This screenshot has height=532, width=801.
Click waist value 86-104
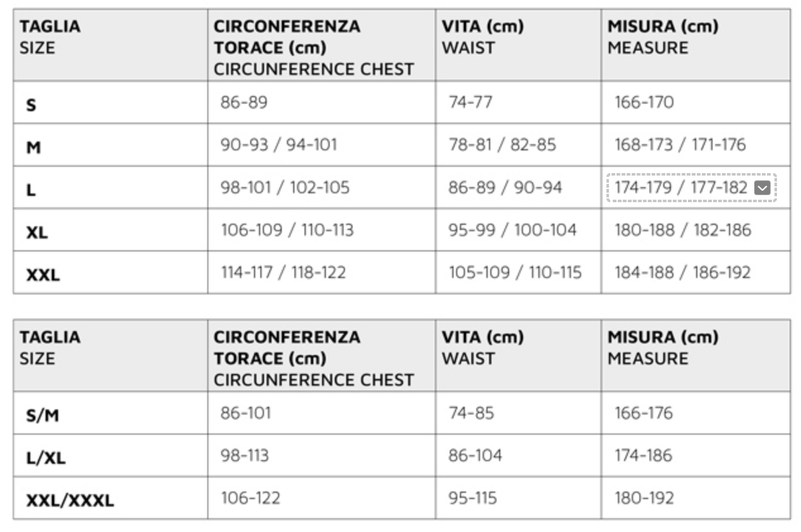[475, 456]
